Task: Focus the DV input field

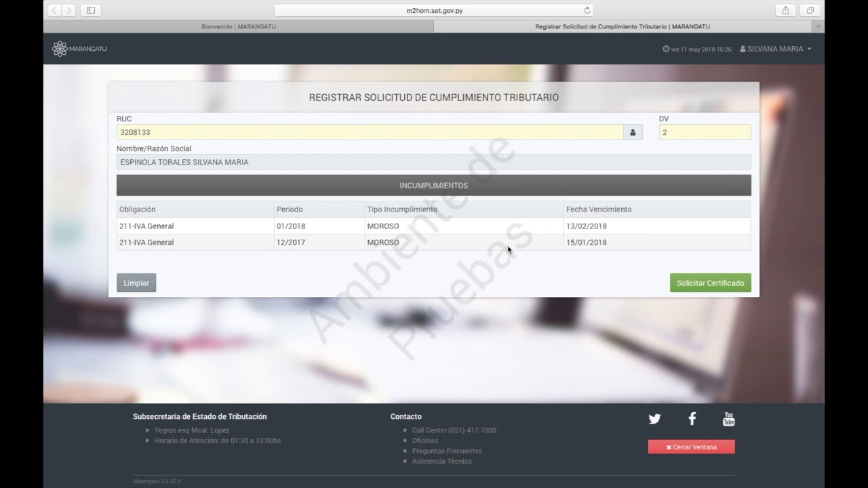Action: [705, 133]
